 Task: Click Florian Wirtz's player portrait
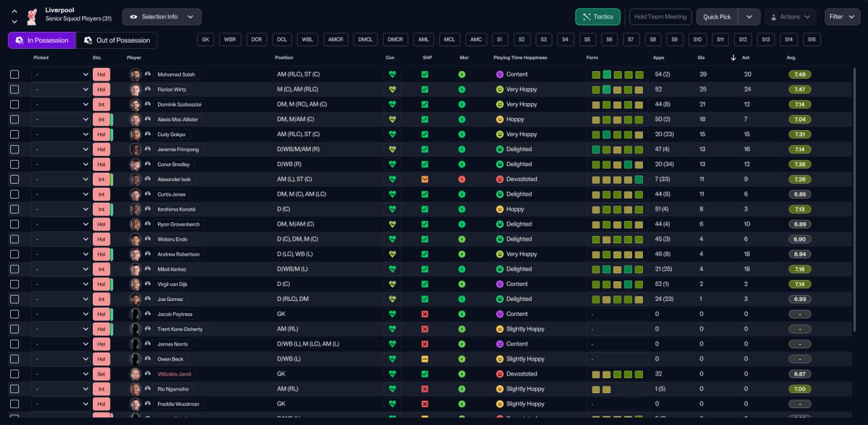click(x=136, y=89)
